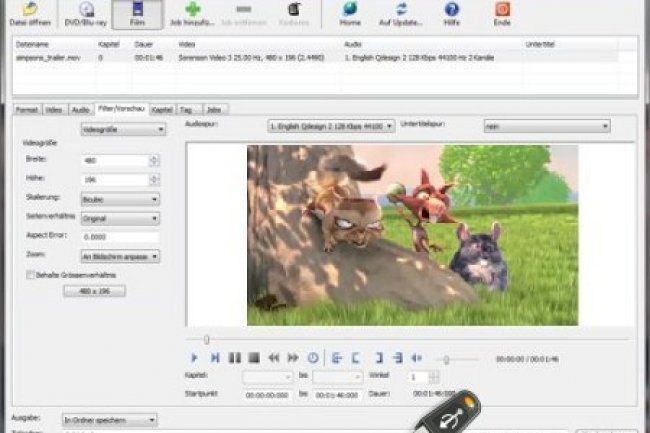Click the Video column header
Viewport: 650px width, 433px height.
click(187, 44)
